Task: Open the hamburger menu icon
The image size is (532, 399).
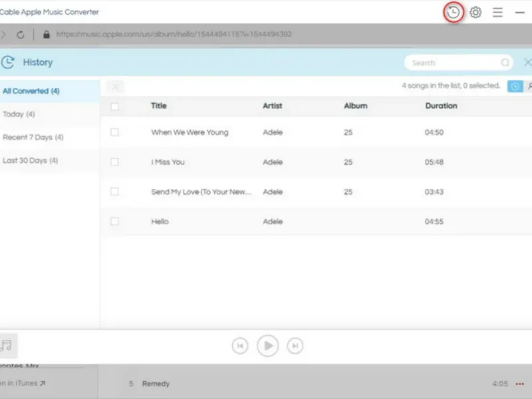Action: pos(497,13)
